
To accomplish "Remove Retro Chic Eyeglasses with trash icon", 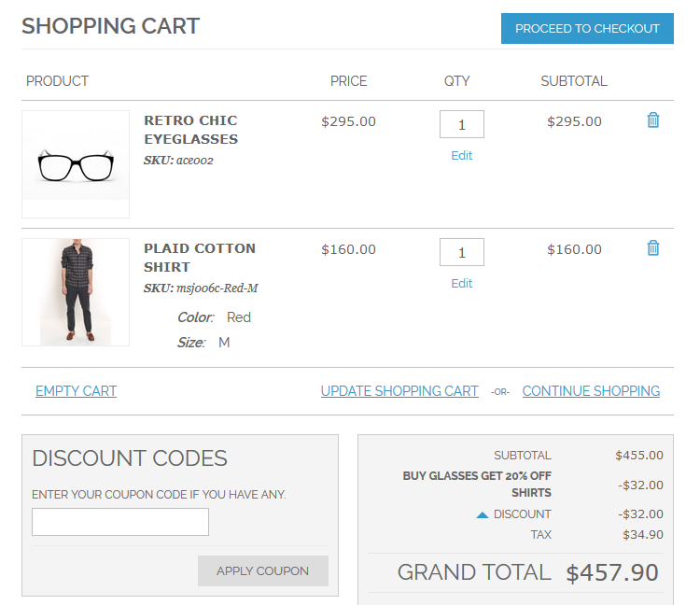I will (652, 120).
